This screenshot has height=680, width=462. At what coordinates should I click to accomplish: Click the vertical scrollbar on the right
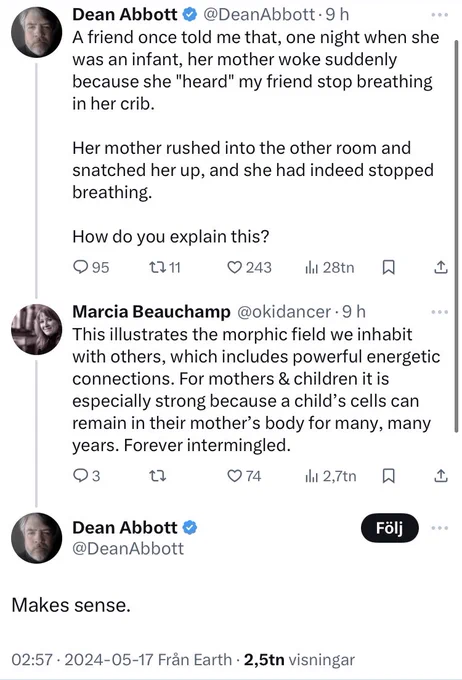pos(456,236)
